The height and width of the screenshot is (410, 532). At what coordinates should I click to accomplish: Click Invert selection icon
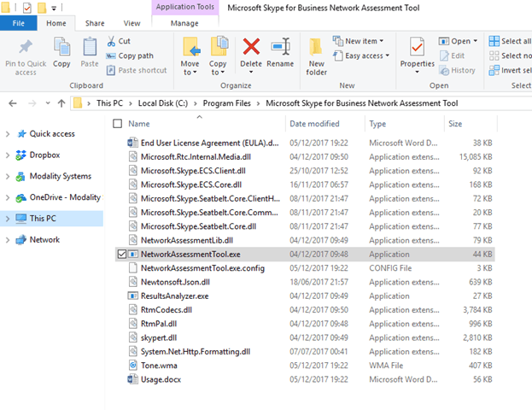[x=494, y=70]
